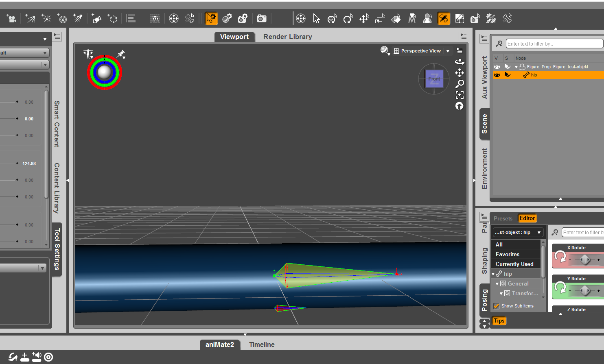Click the Scene pane filter text field

tap(554, 44)
